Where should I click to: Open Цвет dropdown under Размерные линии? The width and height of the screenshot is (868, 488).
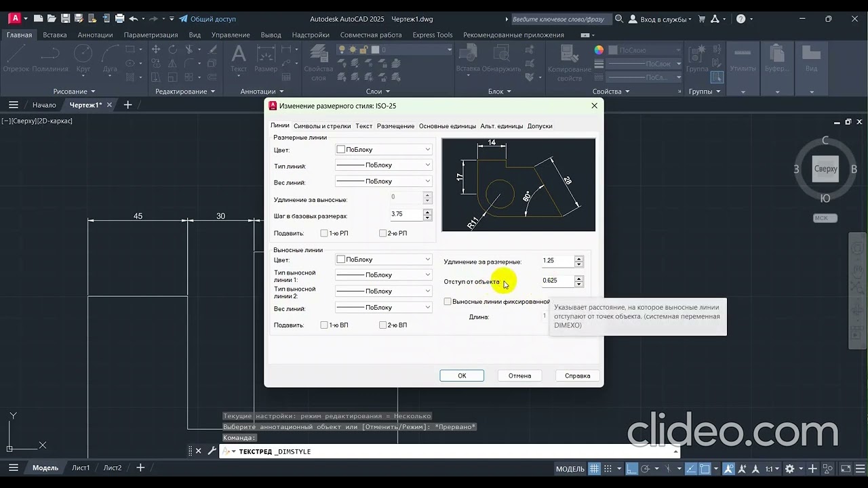pos(384,149)
